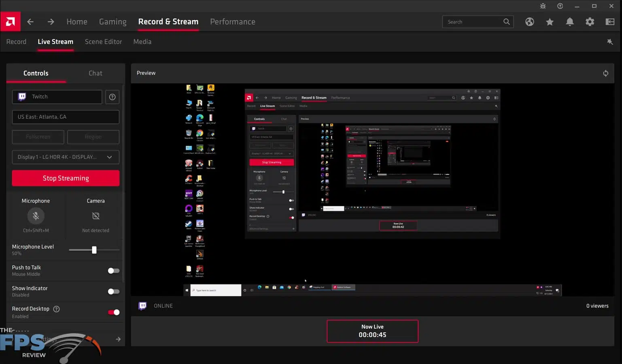The height and width of the screenshot is (364, 622).
Task: Click the Twitch help question icon
Action: [x=113, y=97]
